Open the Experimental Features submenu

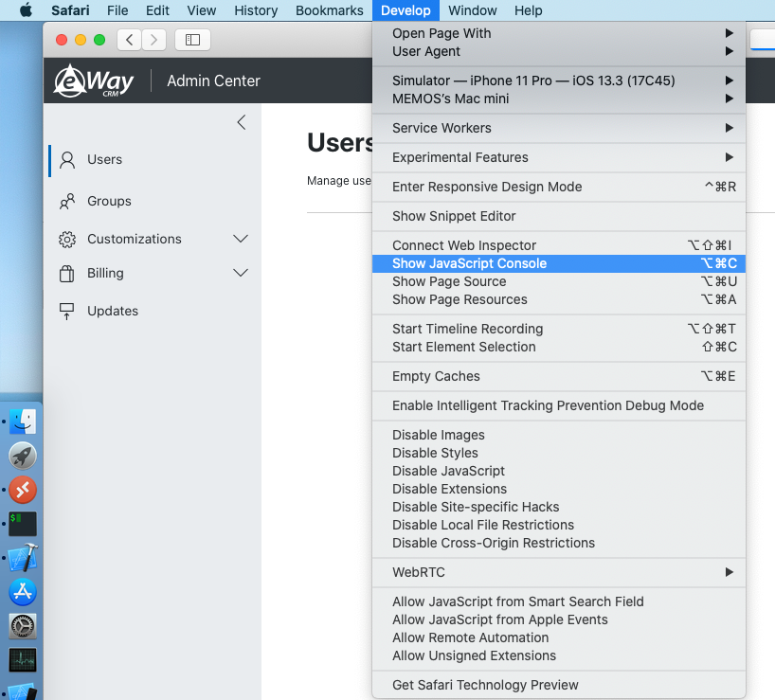559,157
